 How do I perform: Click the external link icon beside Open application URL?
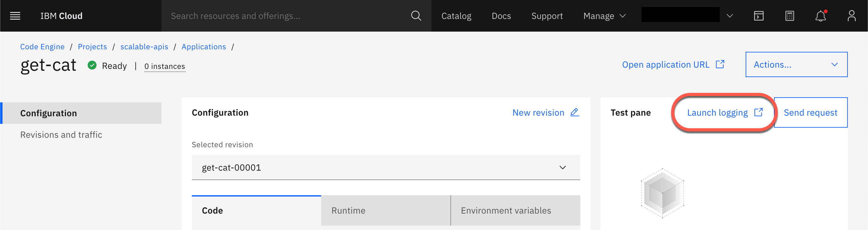click(720, 64)
